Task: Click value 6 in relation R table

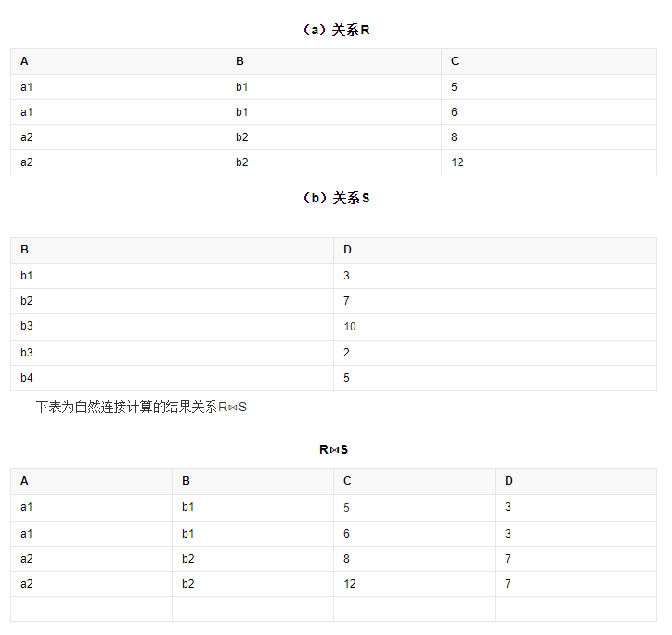Action: tap(454, 112)
